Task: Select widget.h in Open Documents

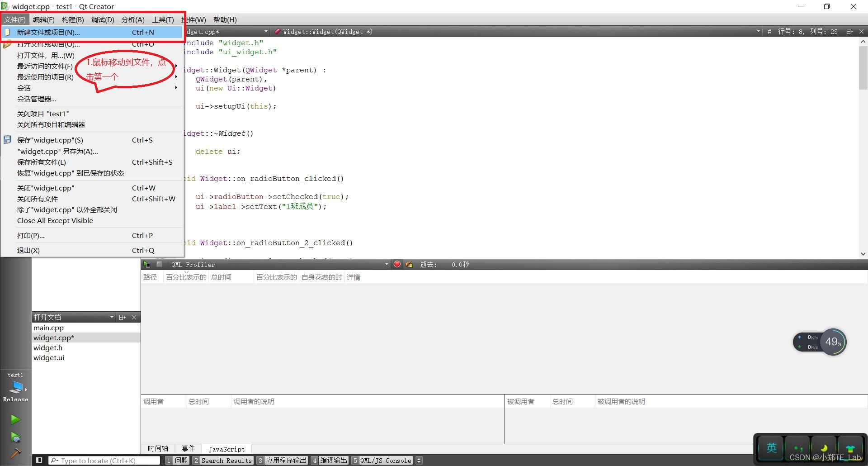Action: point(86,347)
